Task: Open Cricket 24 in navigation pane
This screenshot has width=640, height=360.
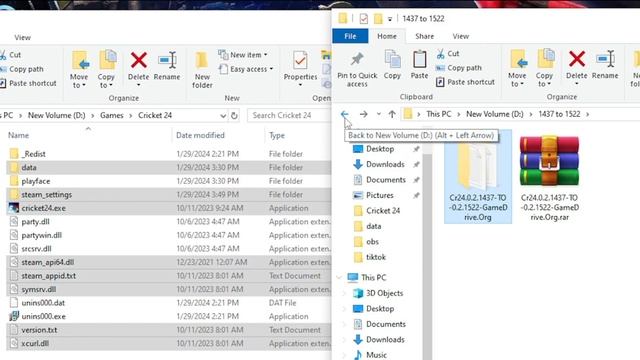Action: click(x=383, y=211)
